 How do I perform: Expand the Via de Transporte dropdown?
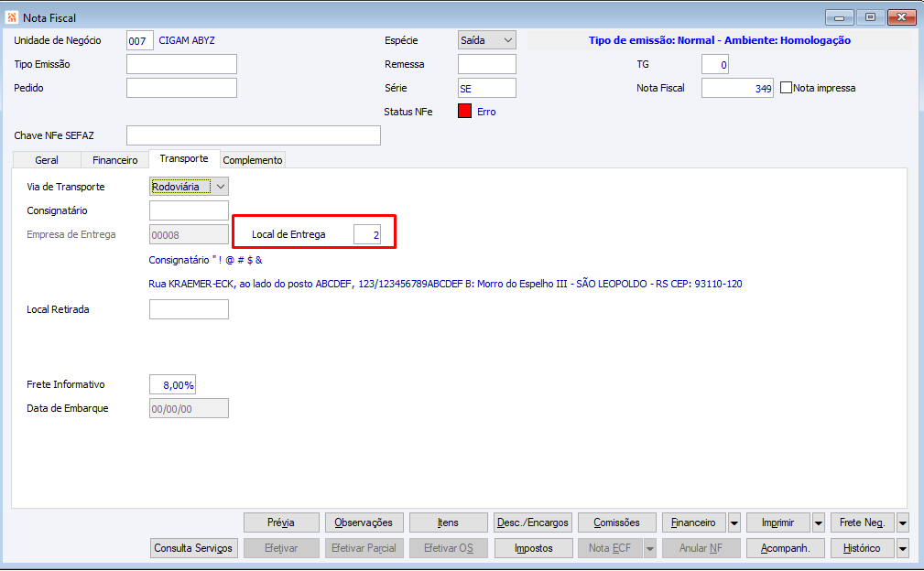[x=189, y=187]
